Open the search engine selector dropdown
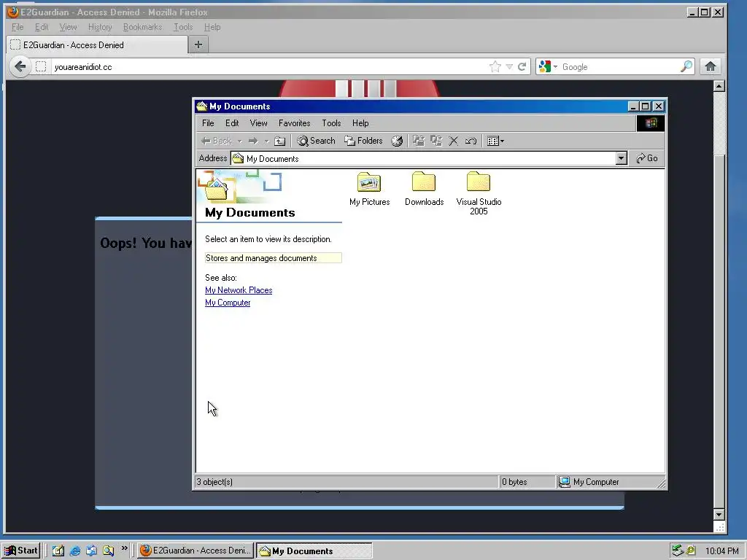Image resolution: width=747 pixels, height=560 pixels. [548, 66]
